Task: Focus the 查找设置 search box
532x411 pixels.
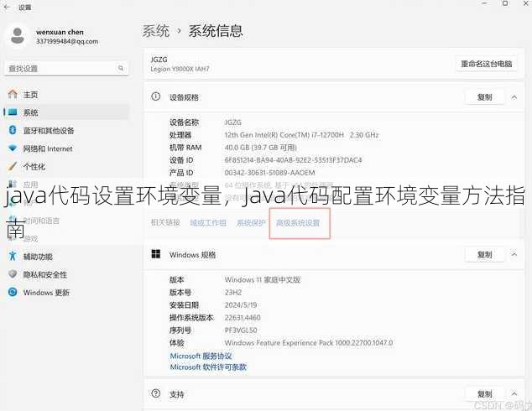Action: (66, 69)
